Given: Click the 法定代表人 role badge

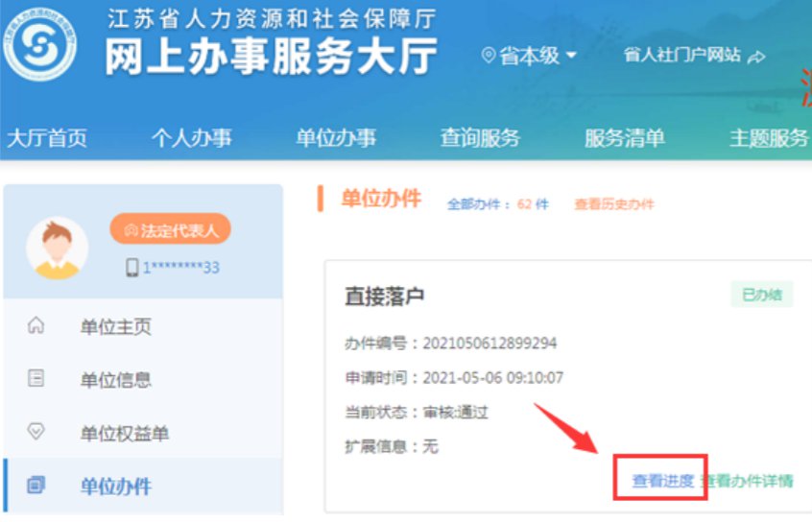Looking at the screenshot, I should click(170, 230).
